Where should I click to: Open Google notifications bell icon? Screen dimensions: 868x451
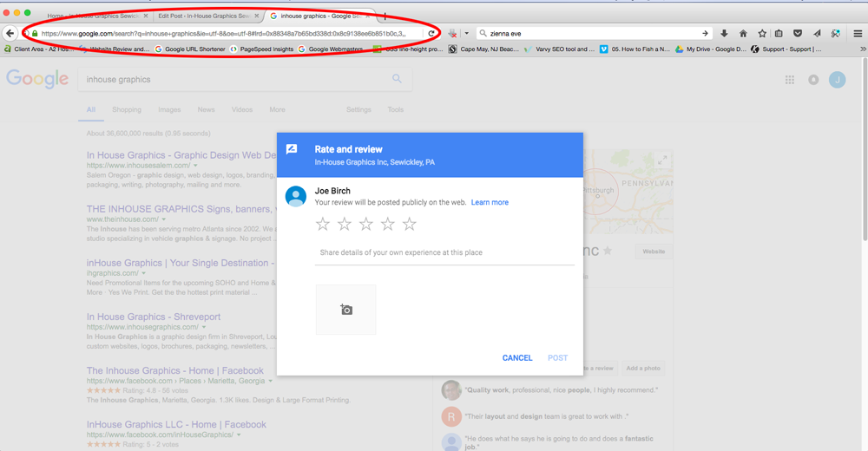813,80
